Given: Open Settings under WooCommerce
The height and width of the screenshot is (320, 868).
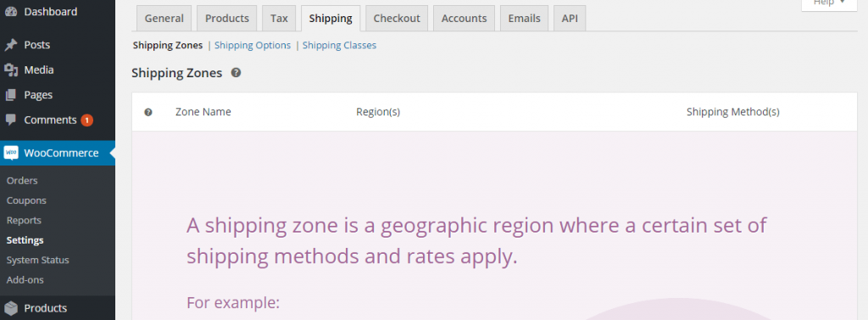Looking at the screenshot, I should [25, 241].
